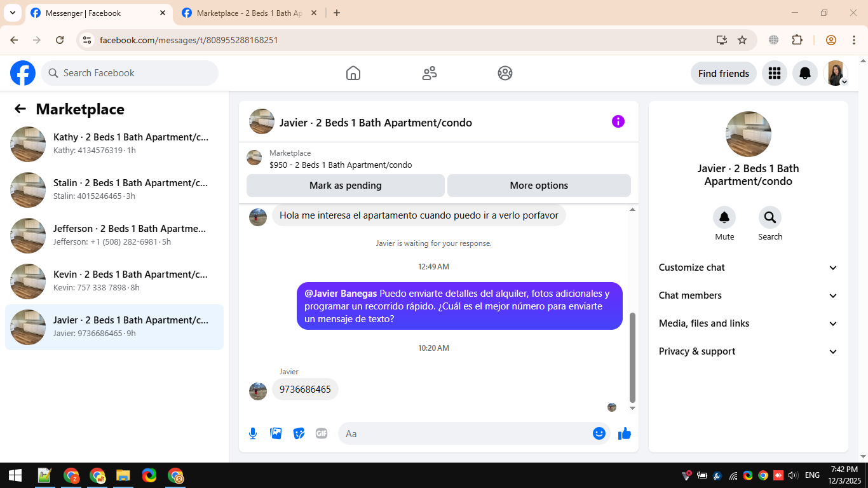
Task: Open Chrome extensions puzzle icon
Action: click(x=797, y=40)
